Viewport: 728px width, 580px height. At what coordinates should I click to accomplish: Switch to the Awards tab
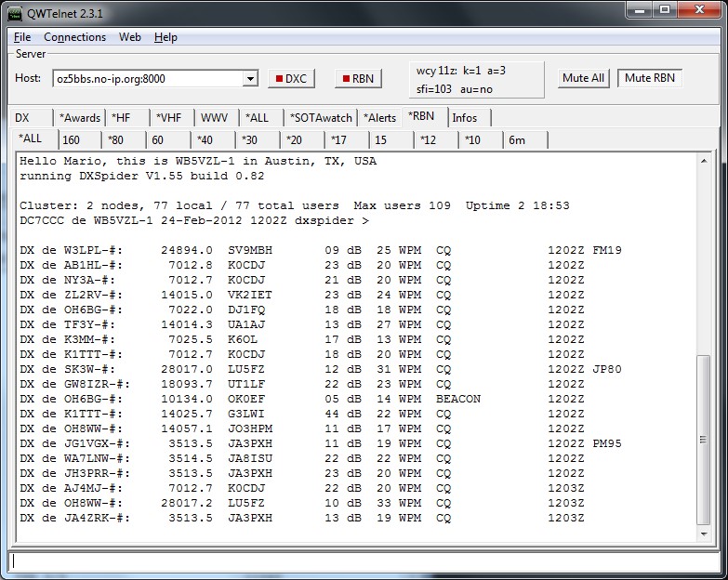(79, 118)
